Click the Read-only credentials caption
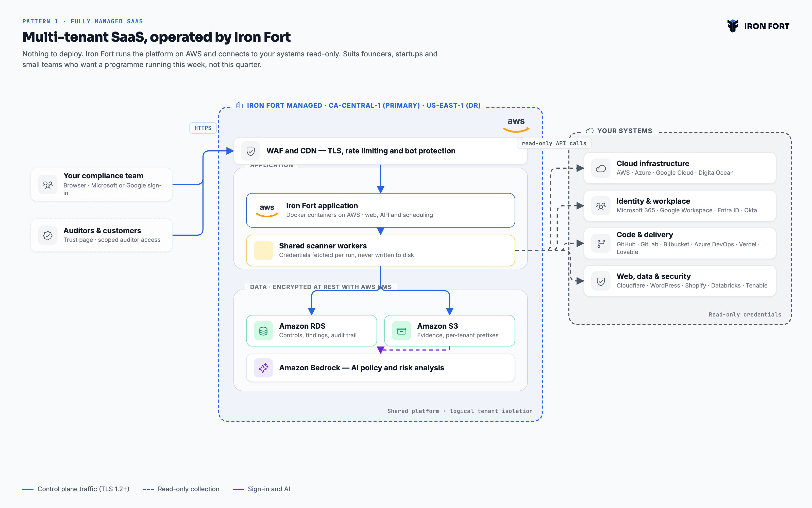This screenshot has width=812, height=508. [x=745, y=314]
